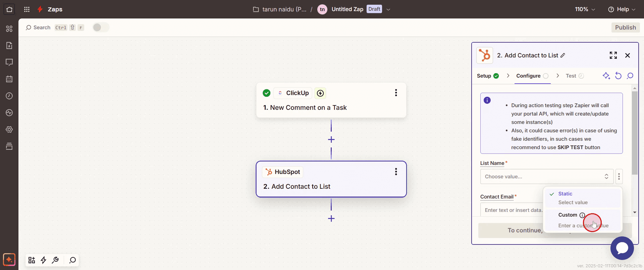Switch to the Configure tab
The width and height of the screenshot is (644, 270).
[x=532, y=76]
